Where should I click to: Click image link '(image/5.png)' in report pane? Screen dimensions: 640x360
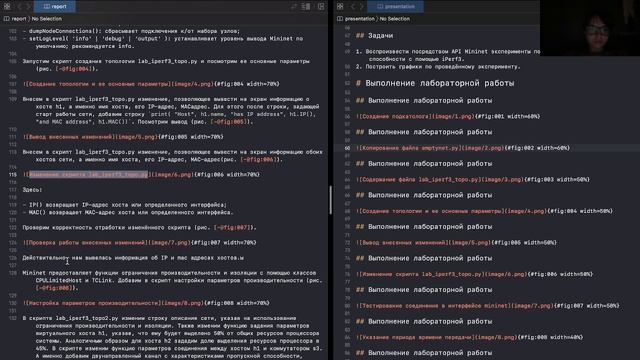[x=136, y=137]
